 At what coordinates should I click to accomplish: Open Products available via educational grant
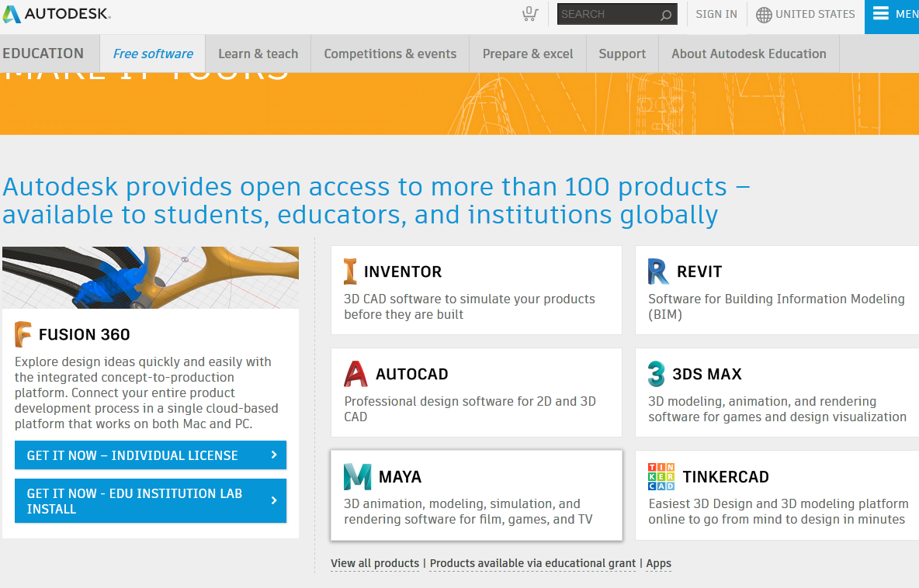(x=532, y=563)
